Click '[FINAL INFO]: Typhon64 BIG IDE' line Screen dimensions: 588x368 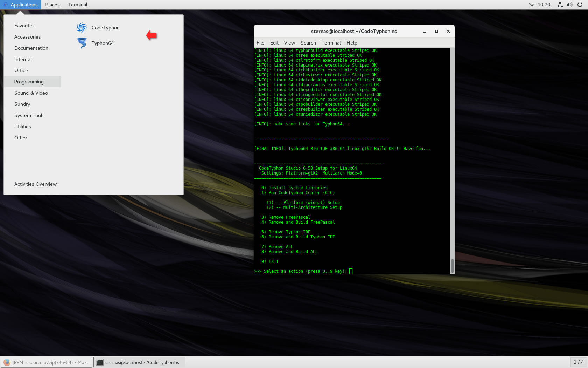tap(342, 149)
